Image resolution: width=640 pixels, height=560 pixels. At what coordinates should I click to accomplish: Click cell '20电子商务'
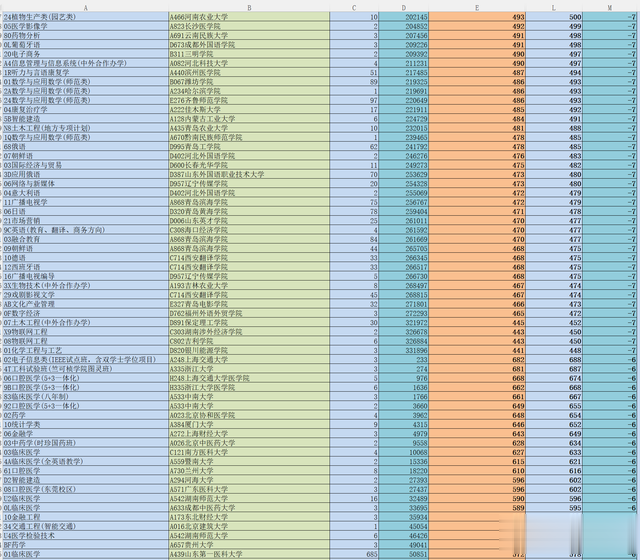click(x=85, y=54)
